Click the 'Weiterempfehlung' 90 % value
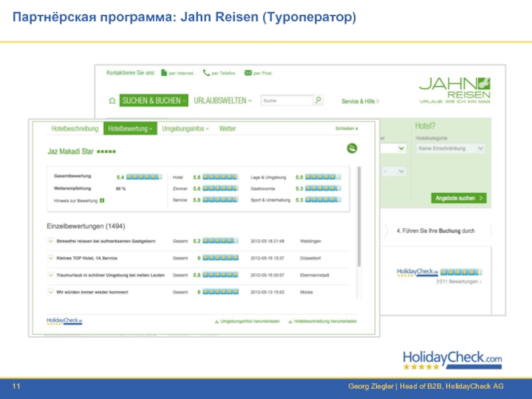 pos(121,189)
